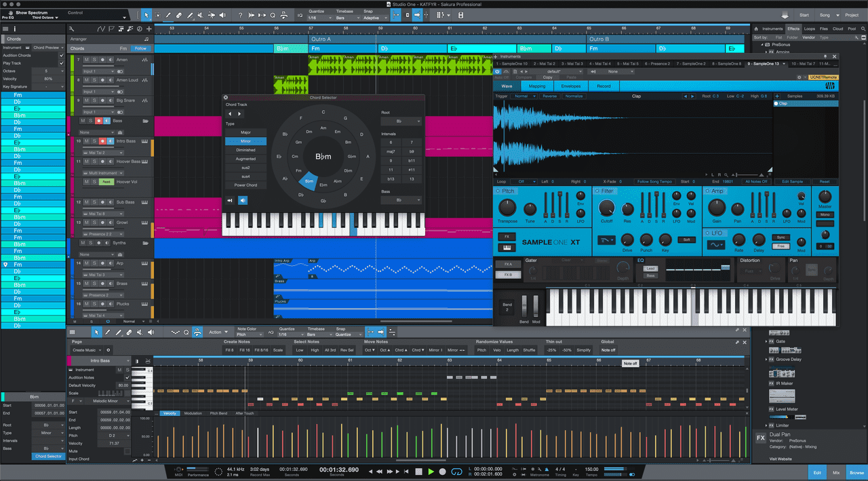Screen dimensions: 868x481
Task: Click the speaker audition icon in Chord Selector
Action: click(243, 200)
